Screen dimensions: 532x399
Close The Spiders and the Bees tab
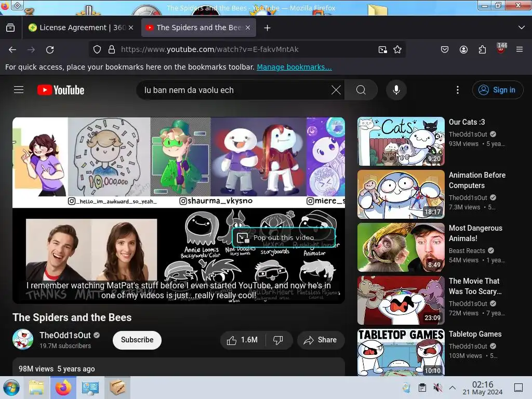click(248, 28)
